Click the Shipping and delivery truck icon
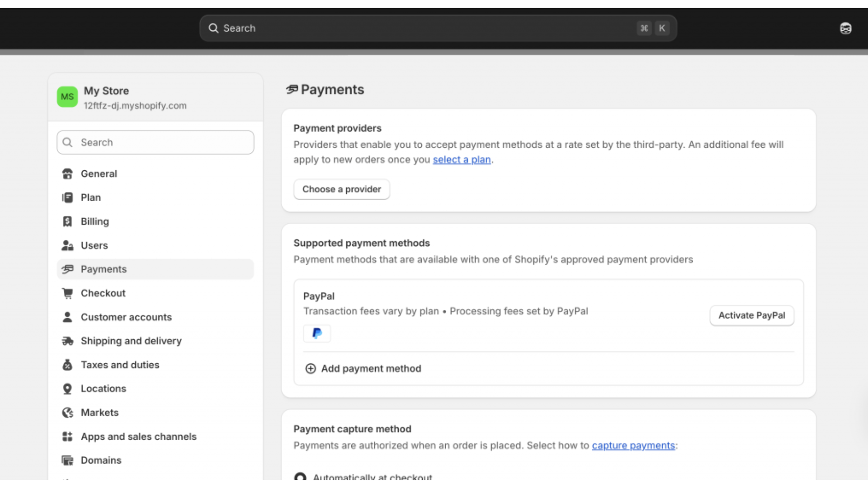Image resolution: width=868 pixels, height=488 pixels. point(67,341)
